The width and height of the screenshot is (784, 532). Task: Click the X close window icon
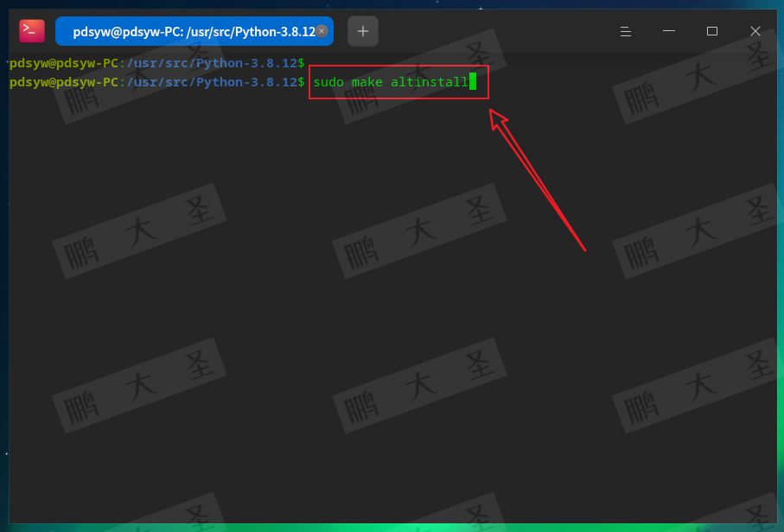[755, 31]
